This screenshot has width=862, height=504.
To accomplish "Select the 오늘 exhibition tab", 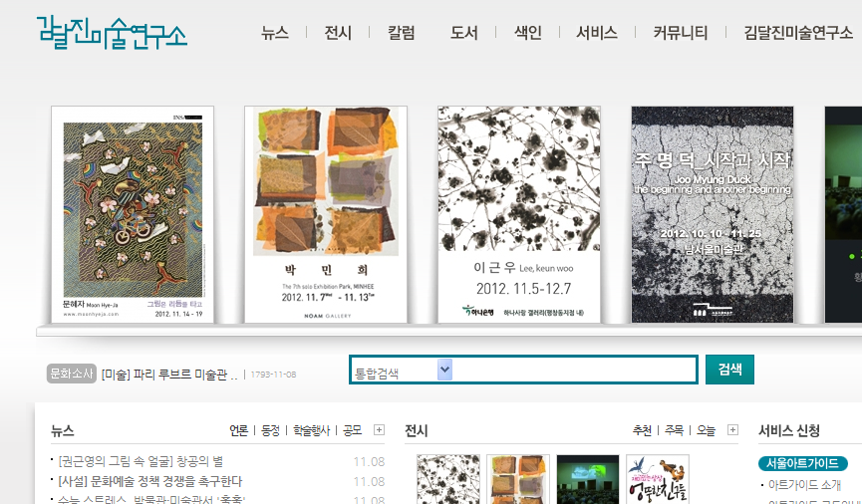I will click(x=706, y=430).
